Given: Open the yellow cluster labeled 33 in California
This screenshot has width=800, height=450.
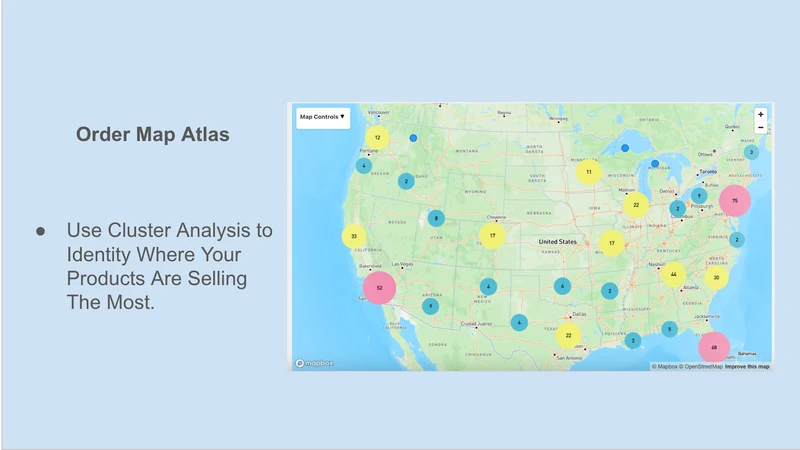Looking at the screenshot, I should click(354, 236).
